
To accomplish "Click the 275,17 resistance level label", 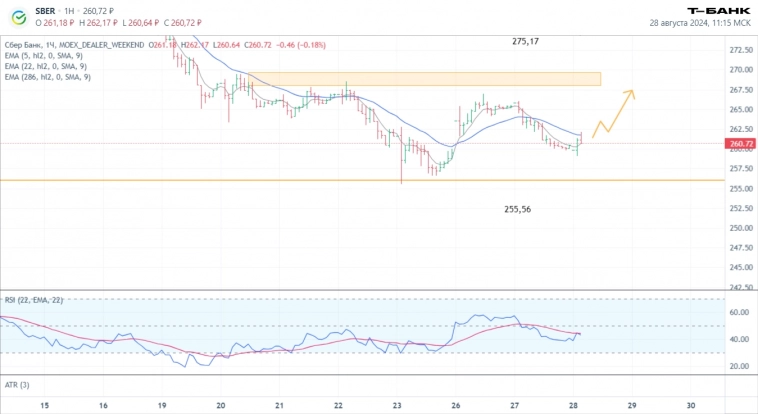I will pyautogui.click(x=525, y=41).
